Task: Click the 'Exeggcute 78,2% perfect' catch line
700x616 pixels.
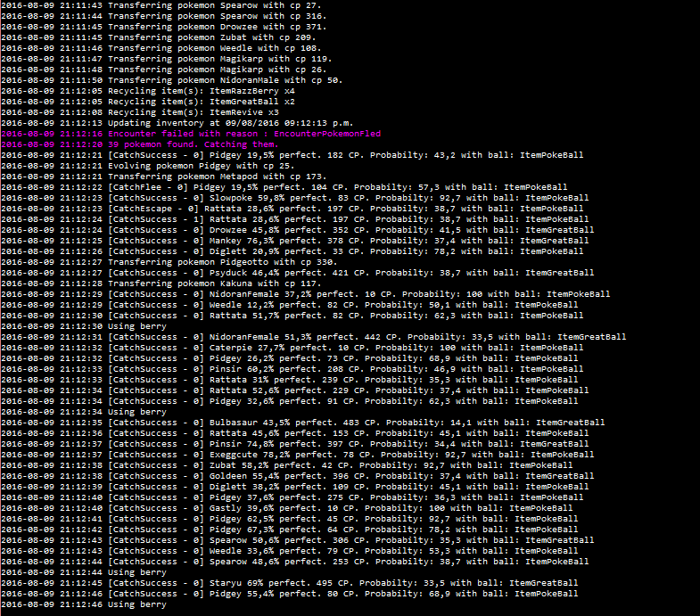Action: 297,455
